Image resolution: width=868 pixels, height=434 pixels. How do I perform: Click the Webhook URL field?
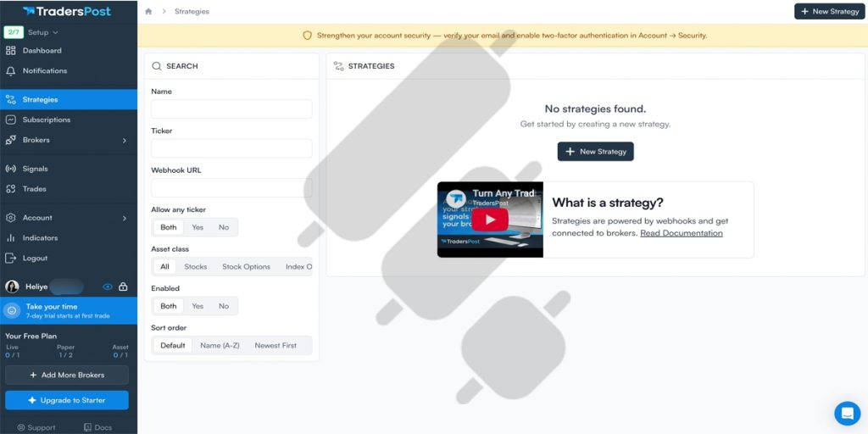coord(231,187)
